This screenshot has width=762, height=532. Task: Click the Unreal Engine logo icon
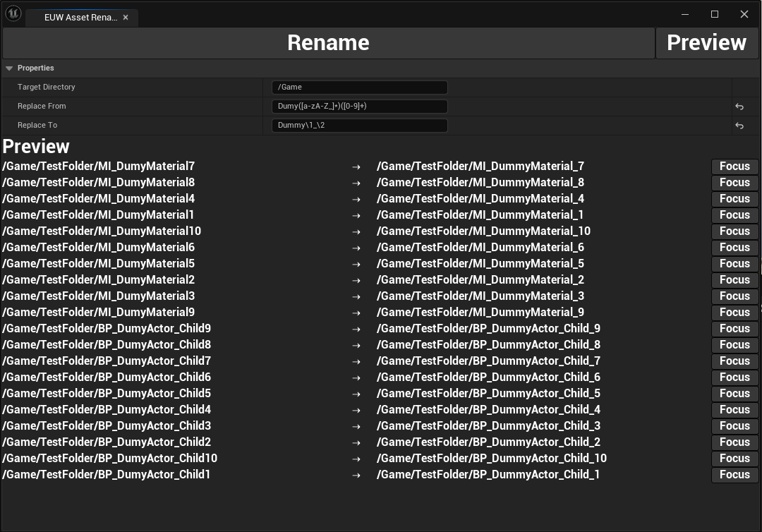[13, 13]
